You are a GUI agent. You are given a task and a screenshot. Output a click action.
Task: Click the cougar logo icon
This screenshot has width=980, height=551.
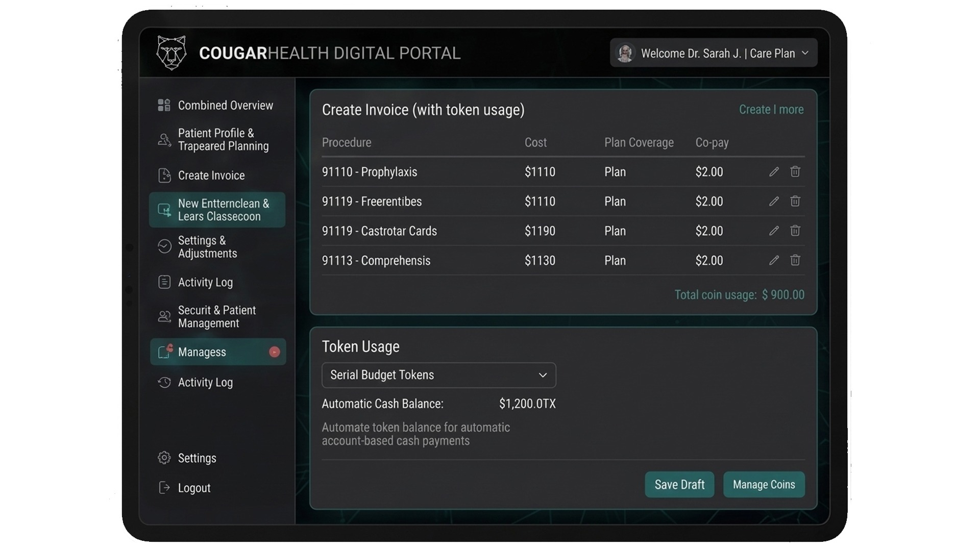point(171,53)
